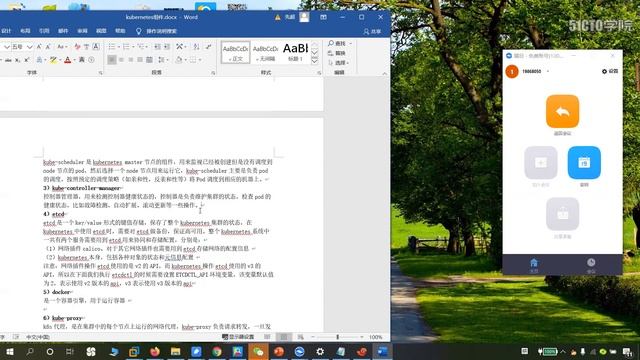Select the 无间隔 style

(265, 52)
